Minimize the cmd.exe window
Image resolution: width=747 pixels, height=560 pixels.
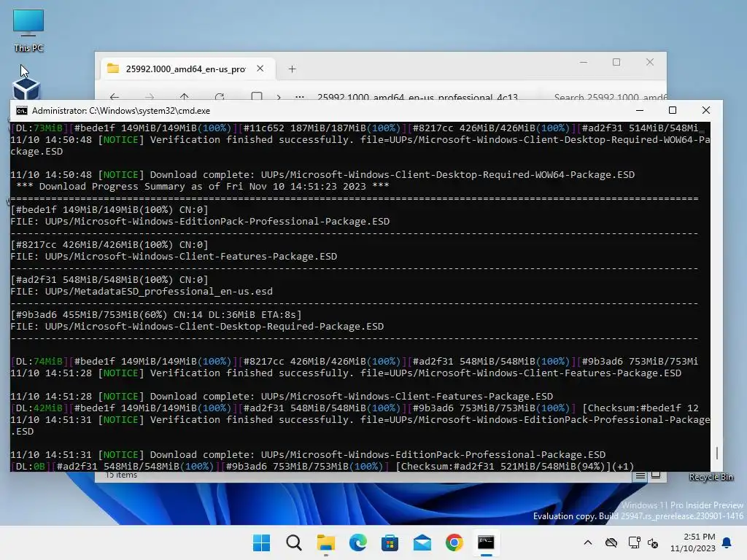click(x=640, y=111)
